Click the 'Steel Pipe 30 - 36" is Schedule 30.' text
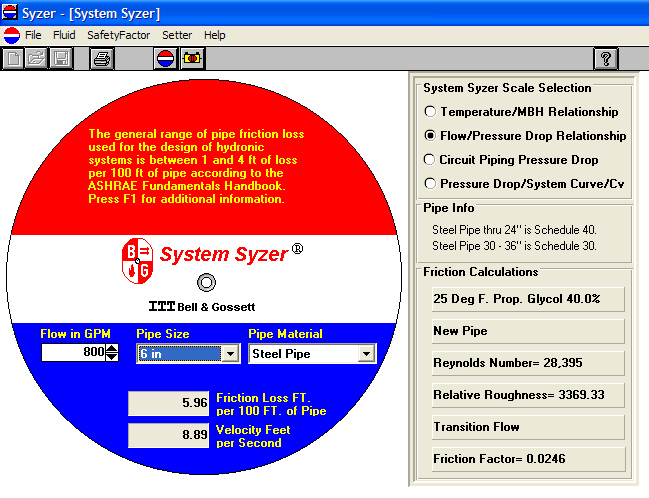This screenshot has height=498, width=649. click(514, 246)
